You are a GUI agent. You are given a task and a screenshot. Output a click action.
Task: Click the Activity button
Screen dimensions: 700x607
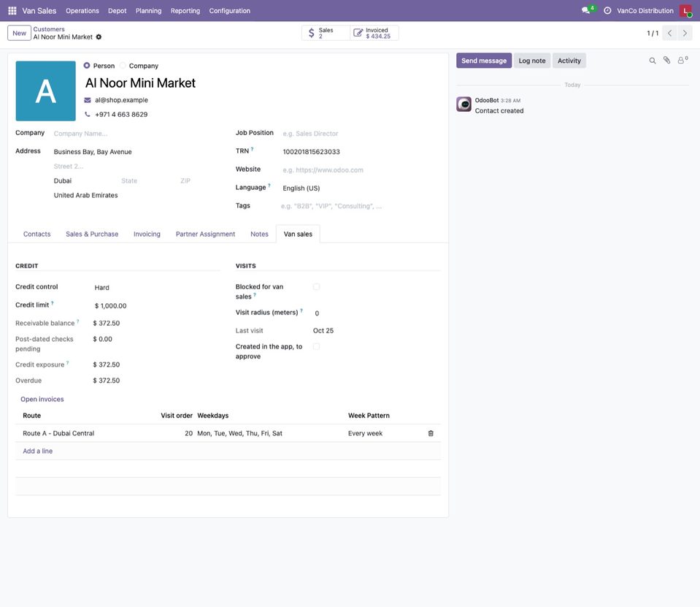(569, 61)
